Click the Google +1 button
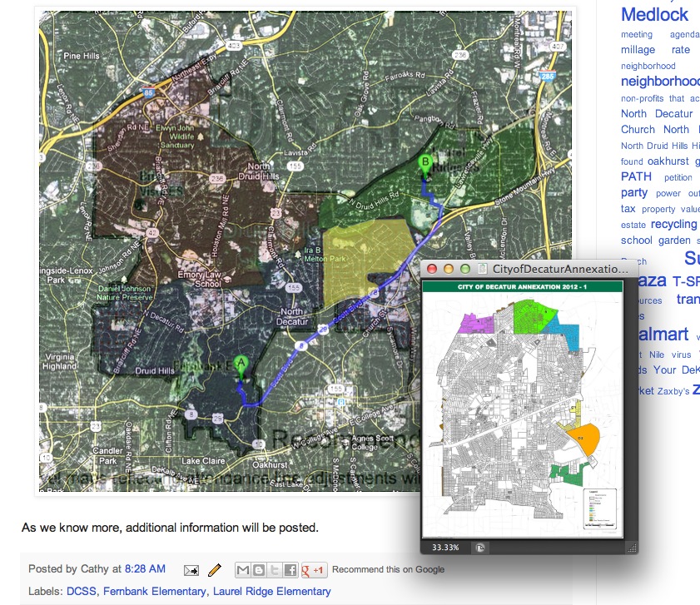The height and width of the screenshot is (605, 700). pyautogui.click(x=314, y=570)
